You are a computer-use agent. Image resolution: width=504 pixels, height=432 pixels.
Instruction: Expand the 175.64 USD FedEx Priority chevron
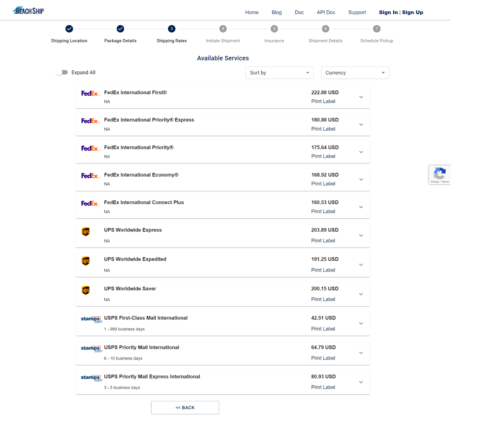click(x=361, y=152)
